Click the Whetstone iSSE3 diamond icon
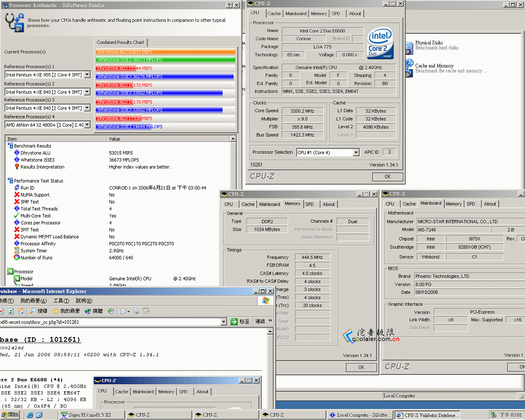This screenshot has width=525, height=420. [17, 160]
